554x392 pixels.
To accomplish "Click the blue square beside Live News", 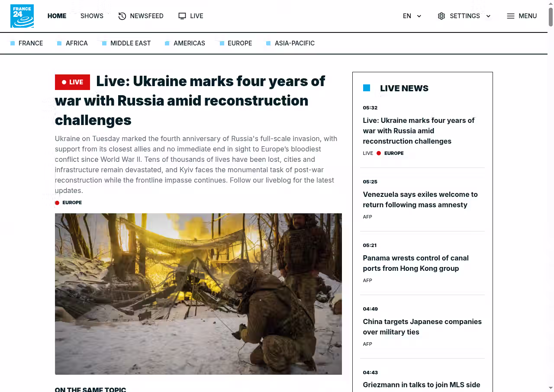I will 367,88.
